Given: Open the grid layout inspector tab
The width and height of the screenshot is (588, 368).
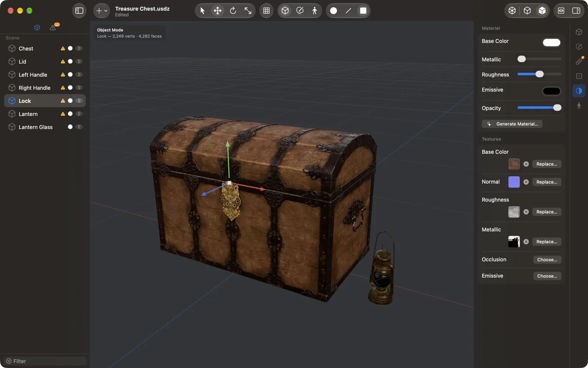Looking at the screenshot, I should pos(579,76).
